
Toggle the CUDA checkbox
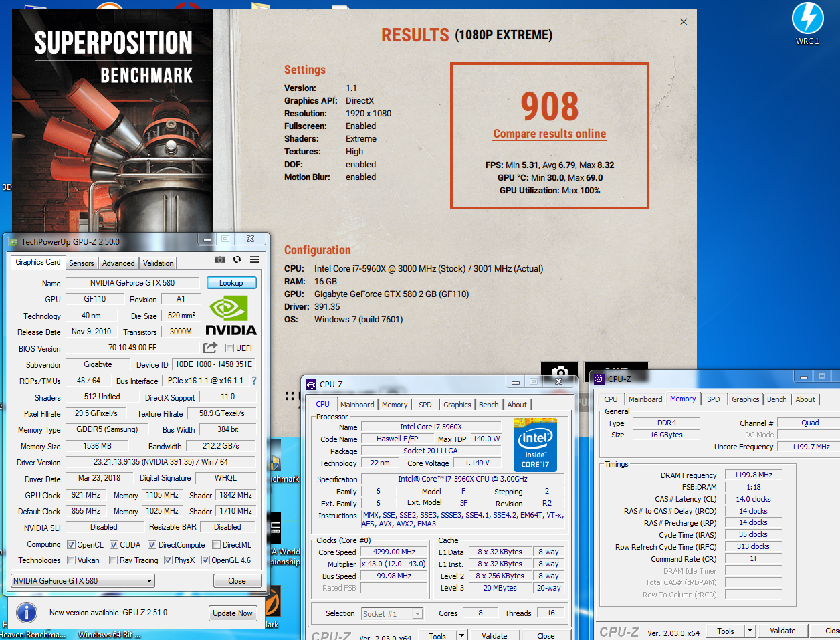click(114, 545)
